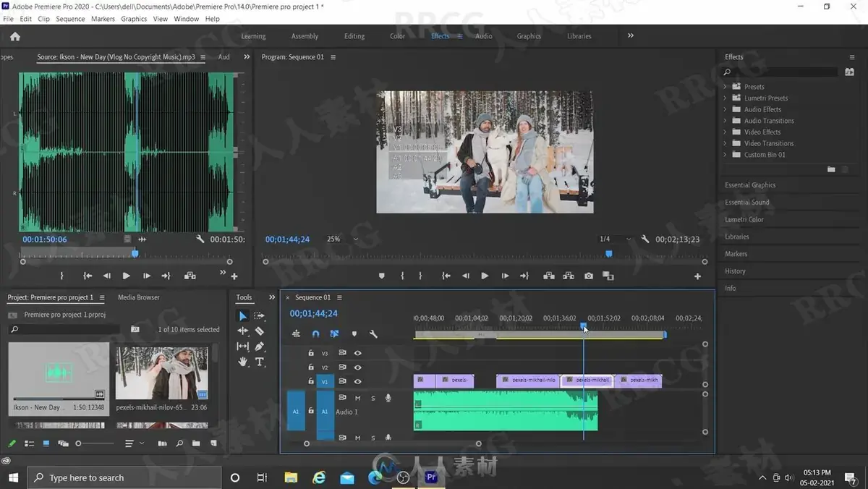Expand Custom Bin 01 folder
The width and height of the screenshot is (868, 489).
(726, 155)
